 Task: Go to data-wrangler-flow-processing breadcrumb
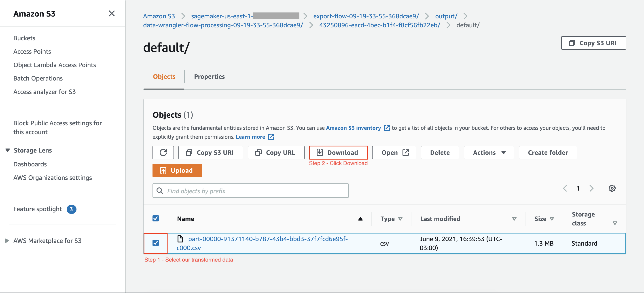coord(223,25)
